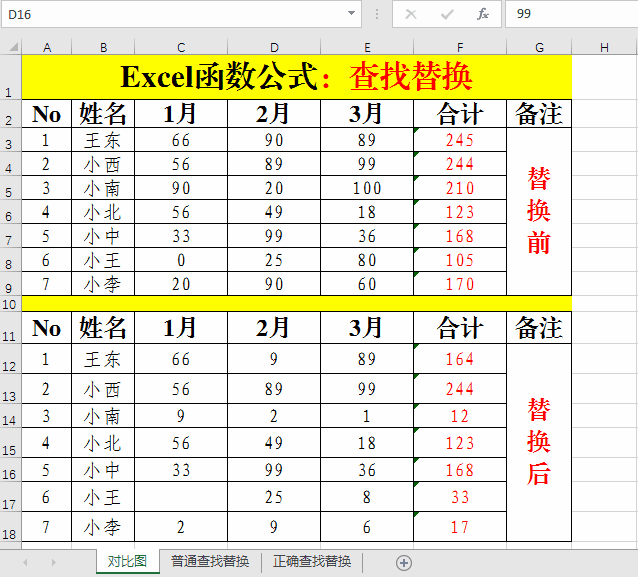Screen dimensions: 638x577
Task: Select column B header
Action: pyautogui.click(x=103, y=47)
